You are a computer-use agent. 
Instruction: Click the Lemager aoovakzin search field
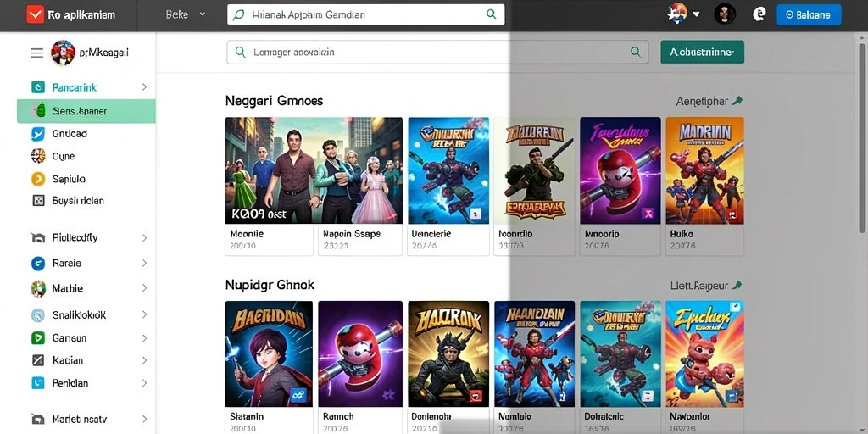tap(437, 52)
